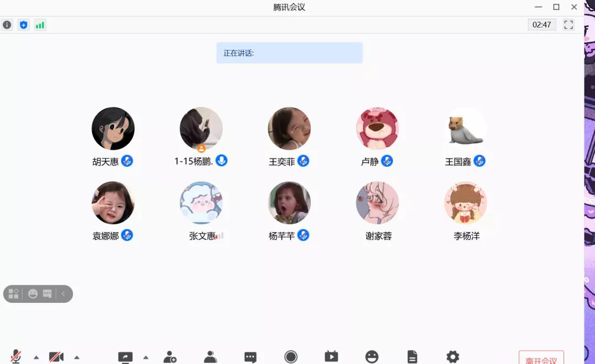Open the invite participants icon
This screenshot has width=595, height=364.
pyautogui.click(x=170, y=357)
